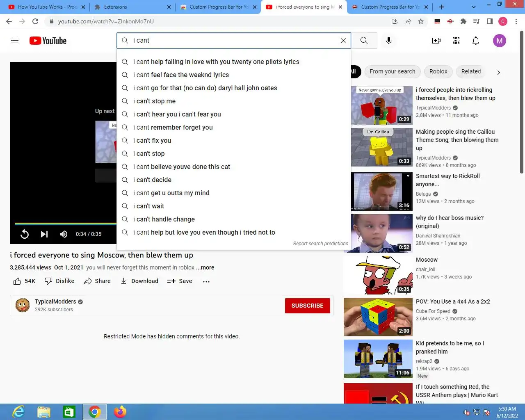Bookmark this page with the star icon
This screenshot has width=525, height=420.
pos(421,21)
